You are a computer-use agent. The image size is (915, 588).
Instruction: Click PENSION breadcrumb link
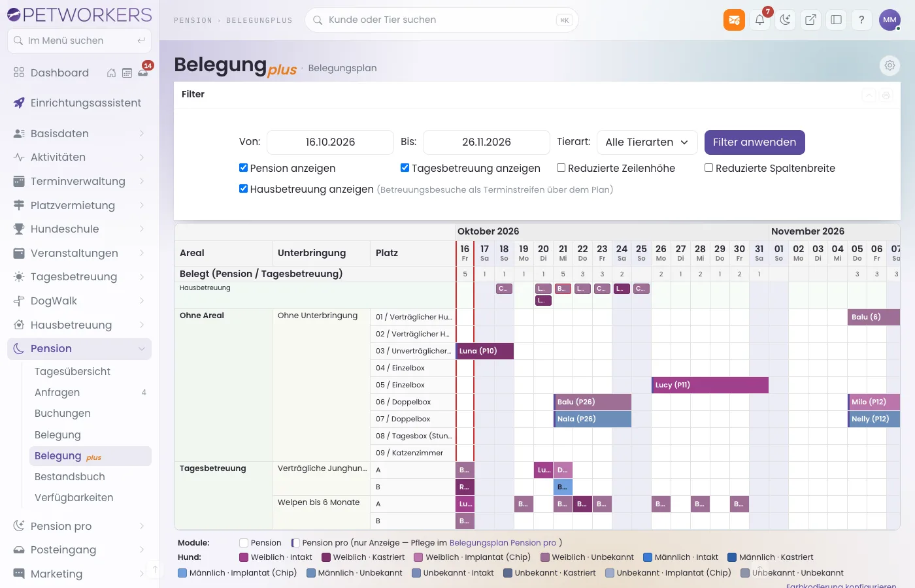point(193,20)
